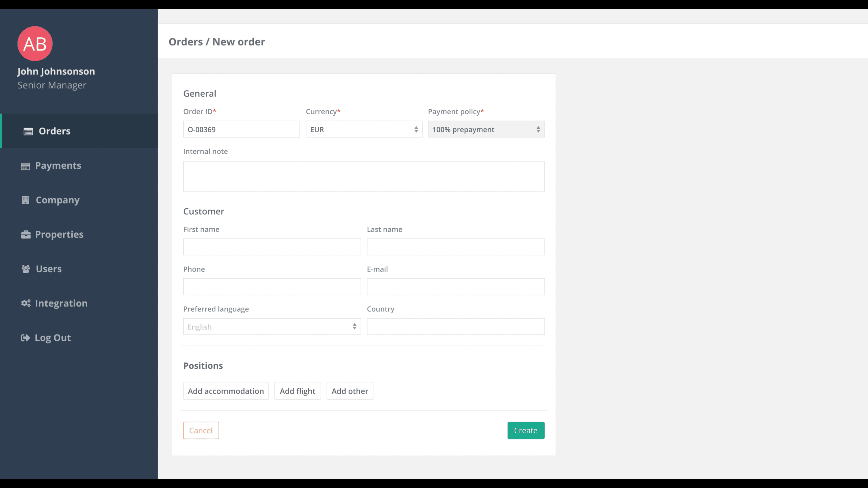Screen dimensions: 868x488
Task: Click the E-mail input field
Action: pyautogui.click(x=456, y=287)
